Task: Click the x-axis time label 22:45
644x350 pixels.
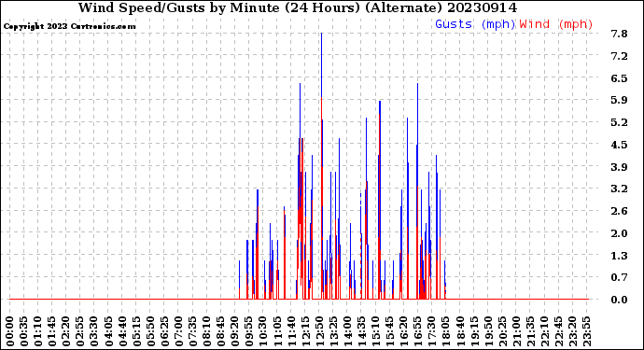Action: tap(558, 331)
